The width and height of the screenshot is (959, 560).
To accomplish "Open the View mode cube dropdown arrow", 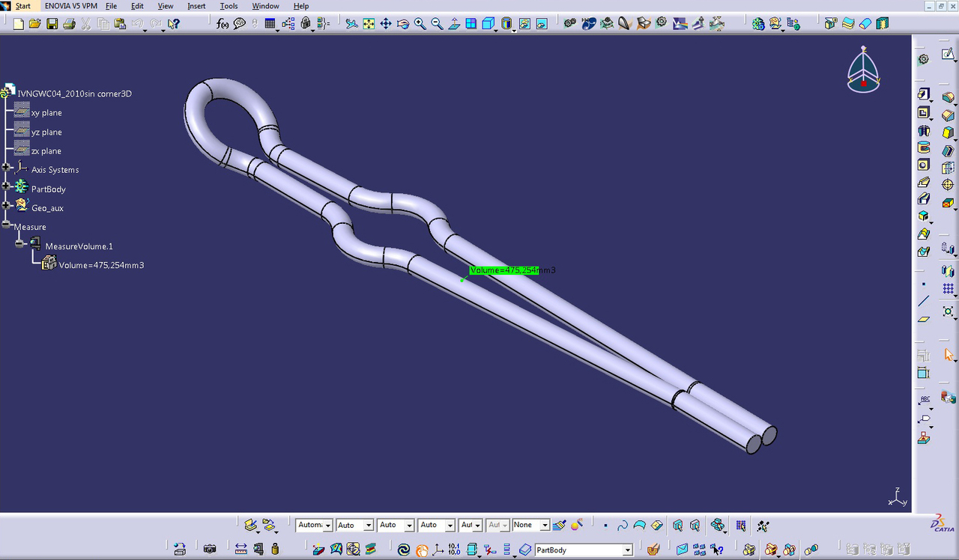I will (497, 30).
